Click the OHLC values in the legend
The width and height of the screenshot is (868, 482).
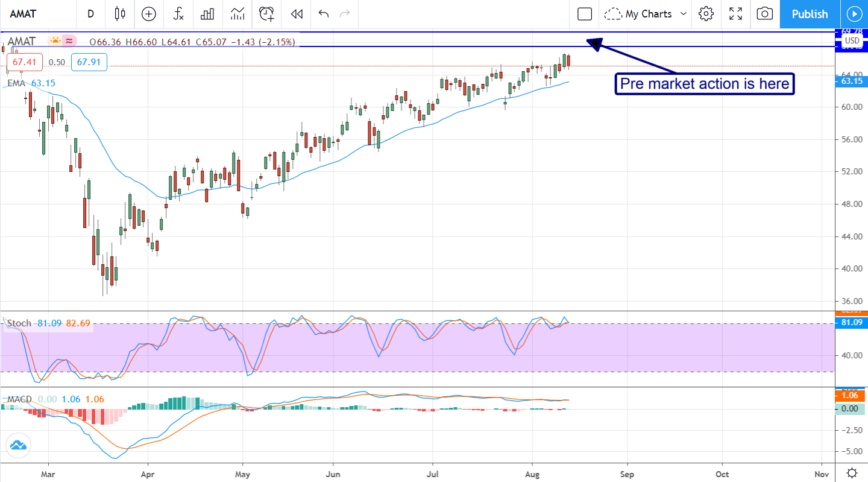tap(192, 42)
